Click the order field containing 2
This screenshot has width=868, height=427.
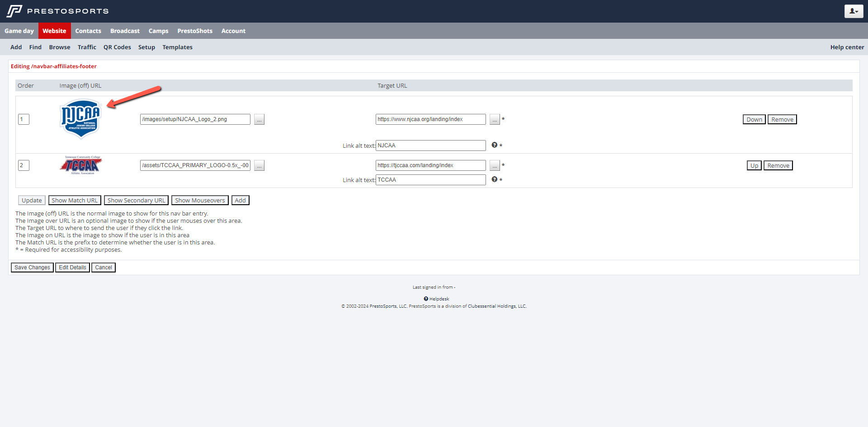point(24,165)
